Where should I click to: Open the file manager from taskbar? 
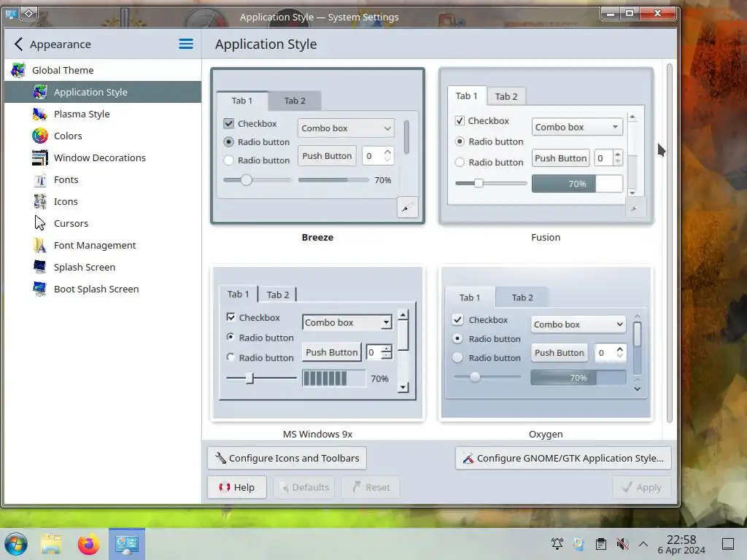[51, 544]
